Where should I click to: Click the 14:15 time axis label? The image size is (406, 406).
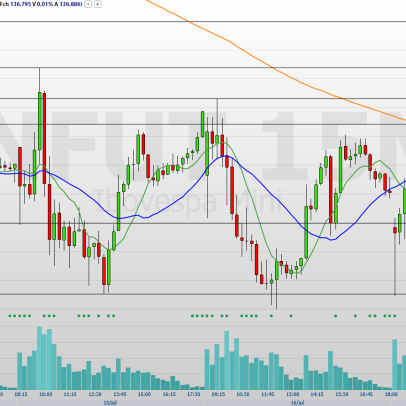pyautogui.click(x=317, y=394)
